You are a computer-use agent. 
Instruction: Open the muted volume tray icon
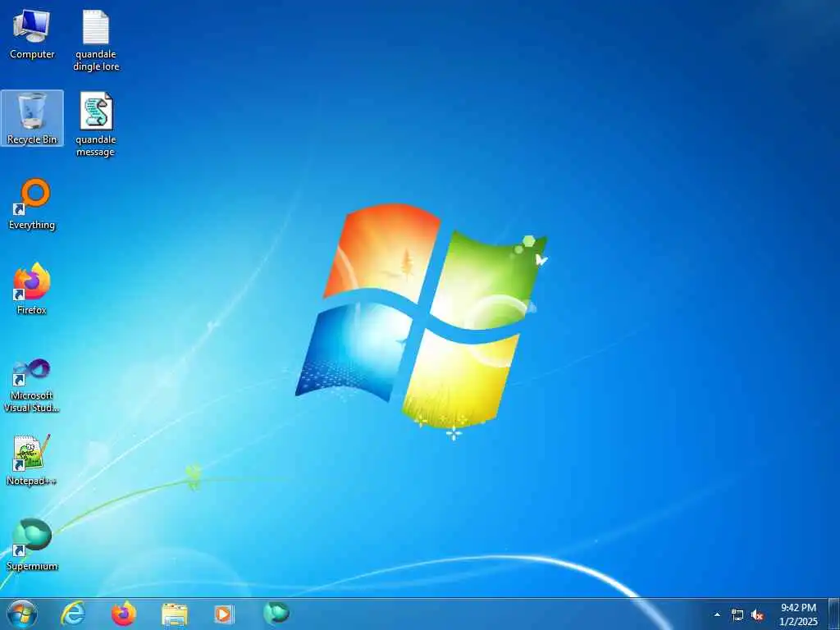(757, 615)
